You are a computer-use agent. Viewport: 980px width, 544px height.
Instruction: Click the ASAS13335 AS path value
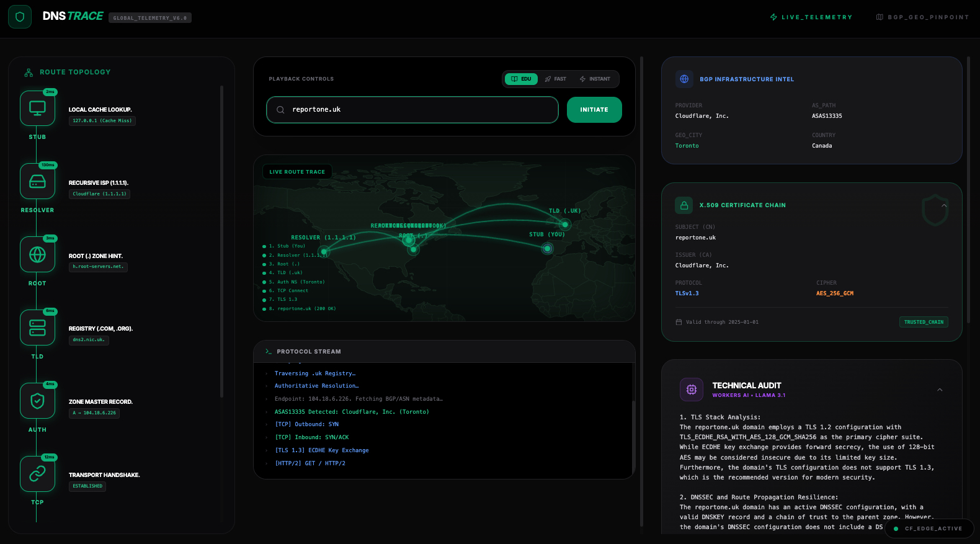pyautogui.click(x=827, y=116)
